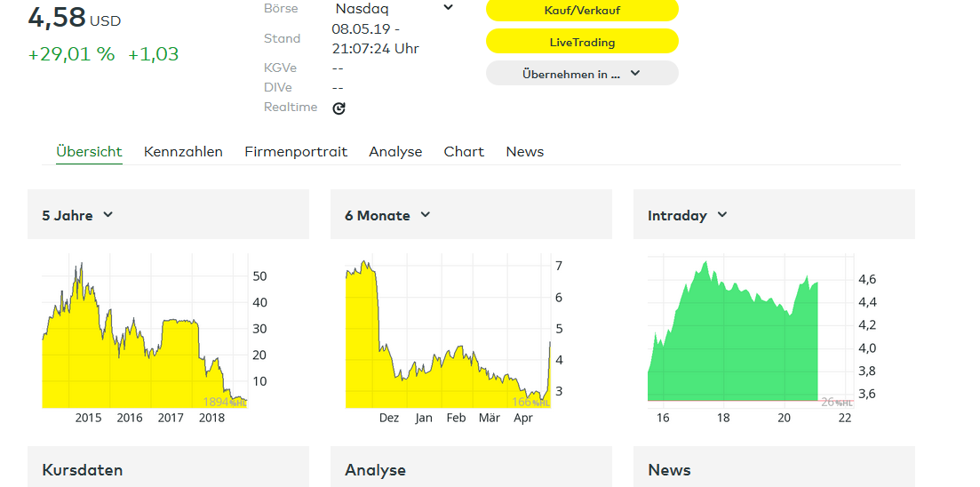Click the News section header below charts

point(669,470)
